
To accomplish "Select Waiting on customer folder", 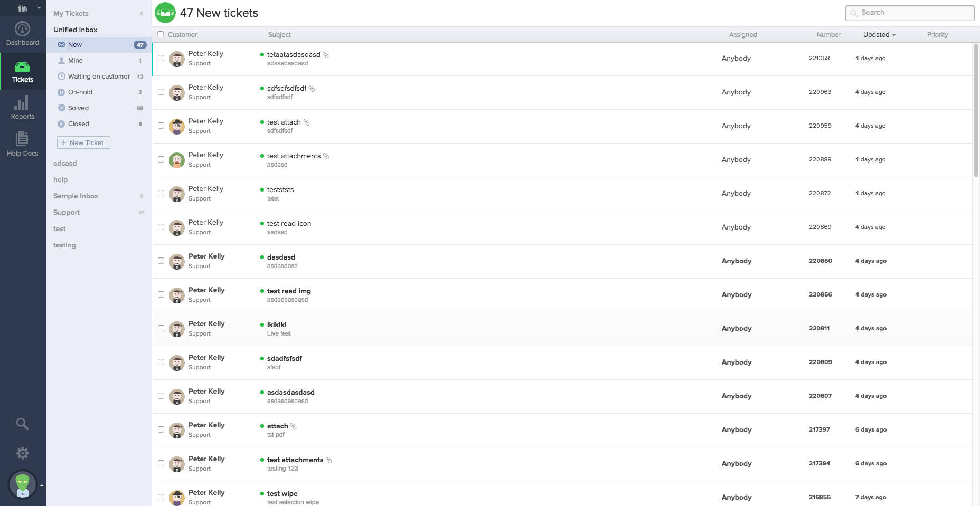I will pos(99,77).
